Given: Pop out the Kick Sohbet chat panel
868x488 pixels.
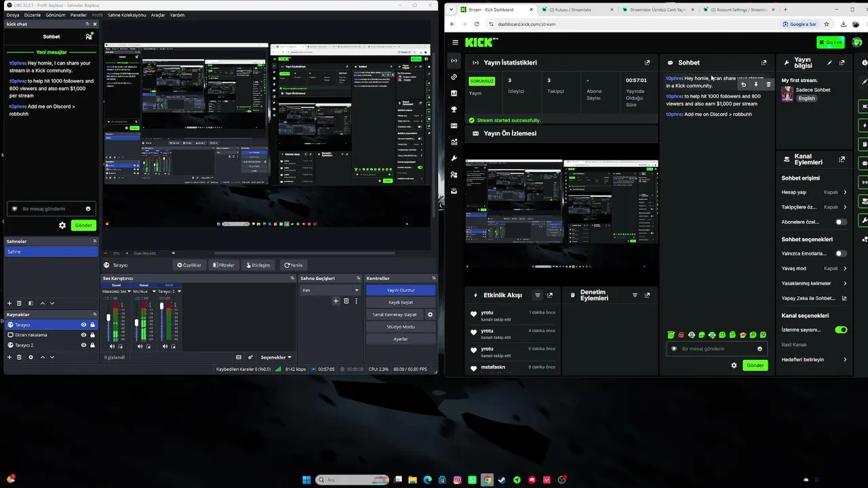Looking at the screenshot, I should point(764,62).
